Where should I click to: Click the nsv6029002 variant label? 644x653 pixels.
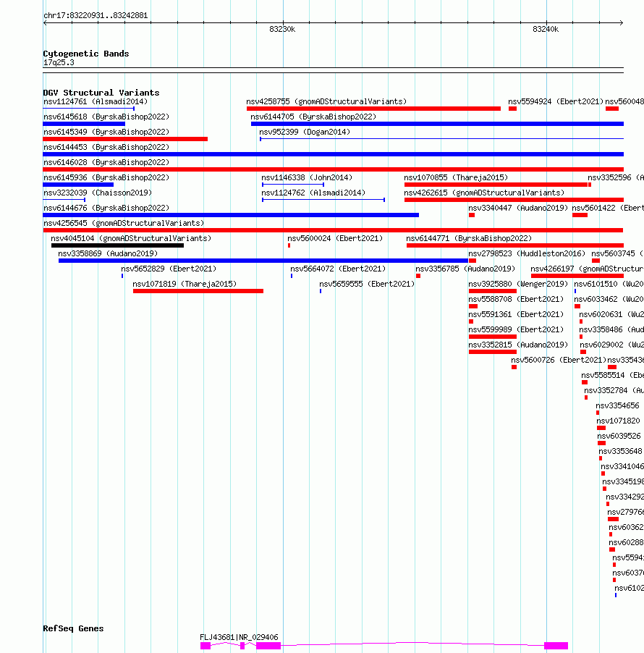click(612, 345)
